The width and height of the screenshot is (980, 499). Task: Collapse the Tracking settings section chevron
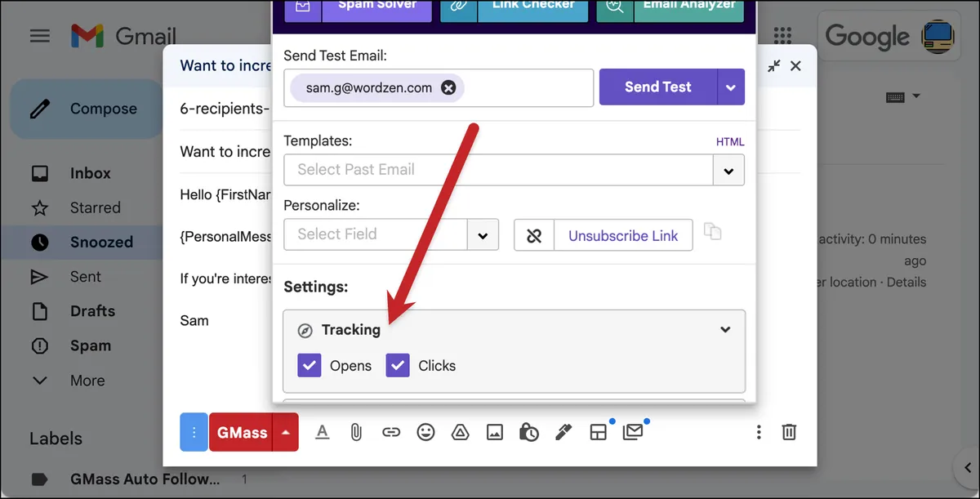pyautogui.click(x=725, y=330)
